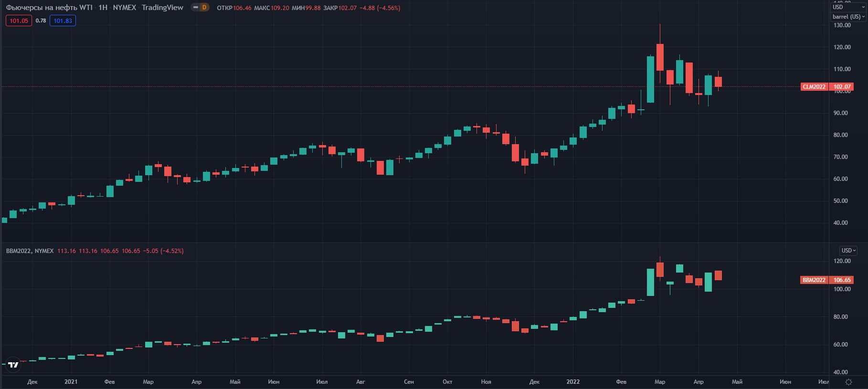Open the USD currency dropdown on the main chart

[x=848, y=7]
